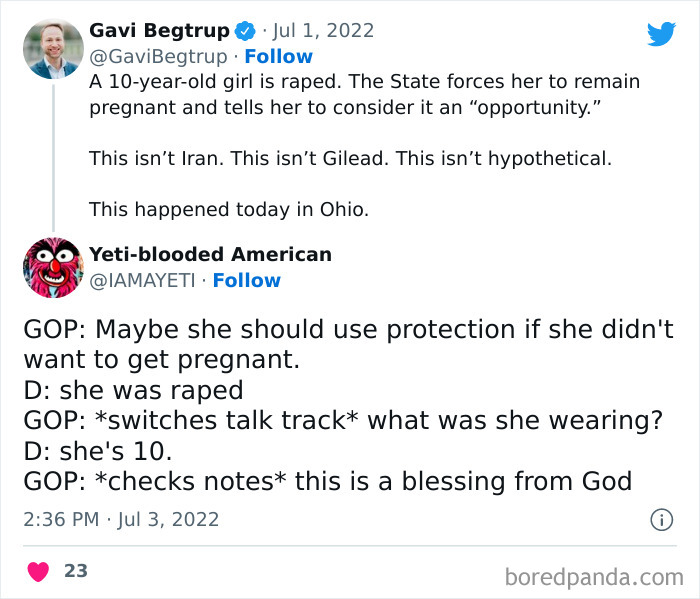Open the Gavi Begtrup display name
Viewport: 700px width, 599px height.
coord(159,31)
